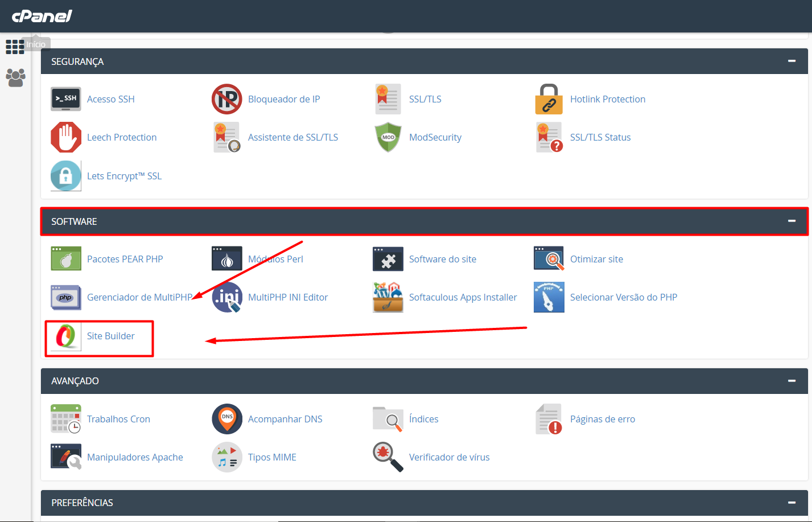Open the Lets Encrypt SSL lock icon

[66, 176]
